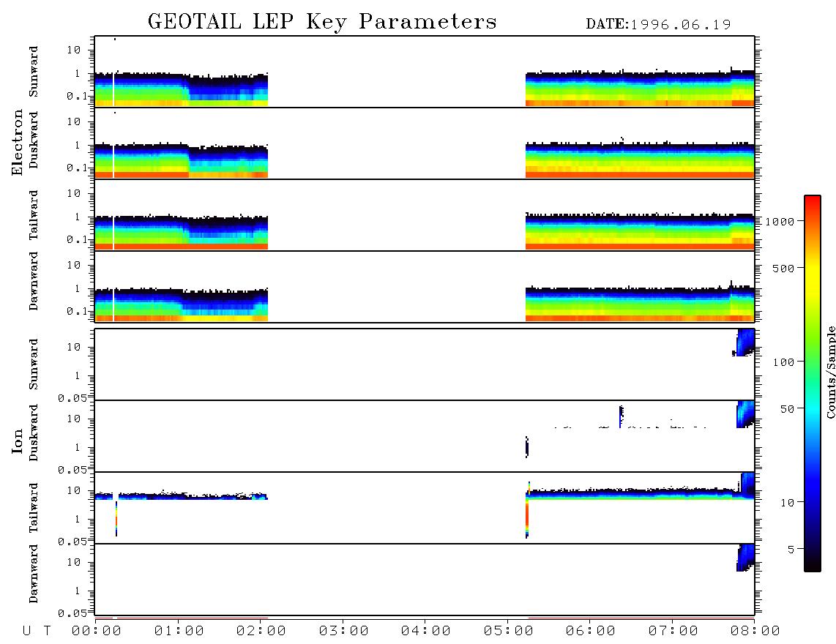Viewport: 836px width, 644px height.
Task: Click the Ion "Tailward" panel label
Action: point(34,507)
